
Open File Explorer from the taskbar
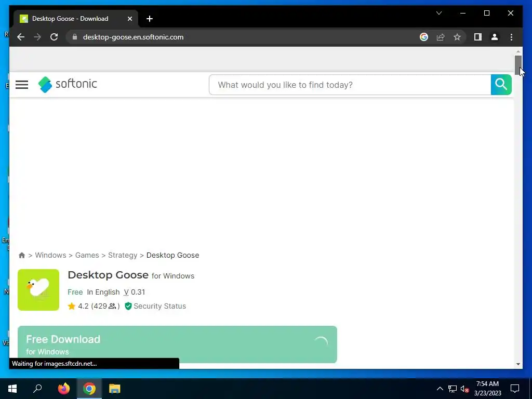(x=115, y=389)
